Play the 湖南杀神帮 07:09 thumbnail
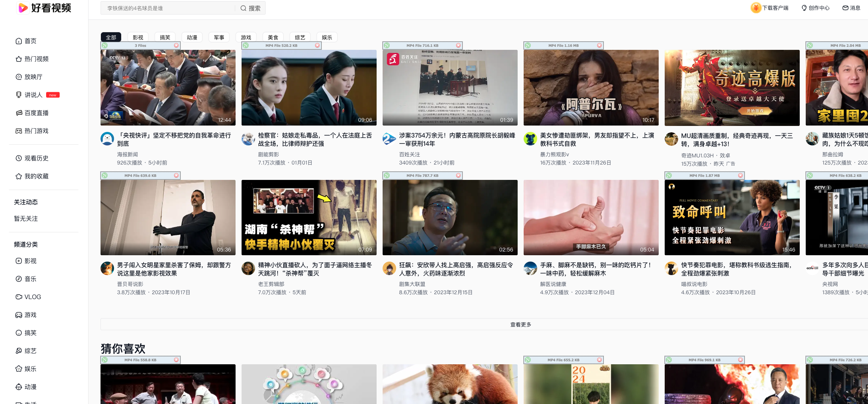 point(309,217)
